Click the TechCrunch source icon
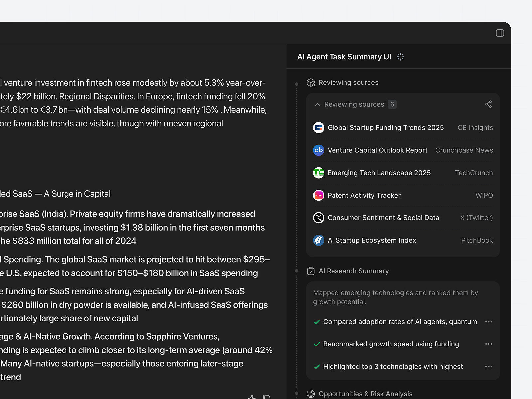This screenshot has width=532, height=399. [x=318, y=173]
